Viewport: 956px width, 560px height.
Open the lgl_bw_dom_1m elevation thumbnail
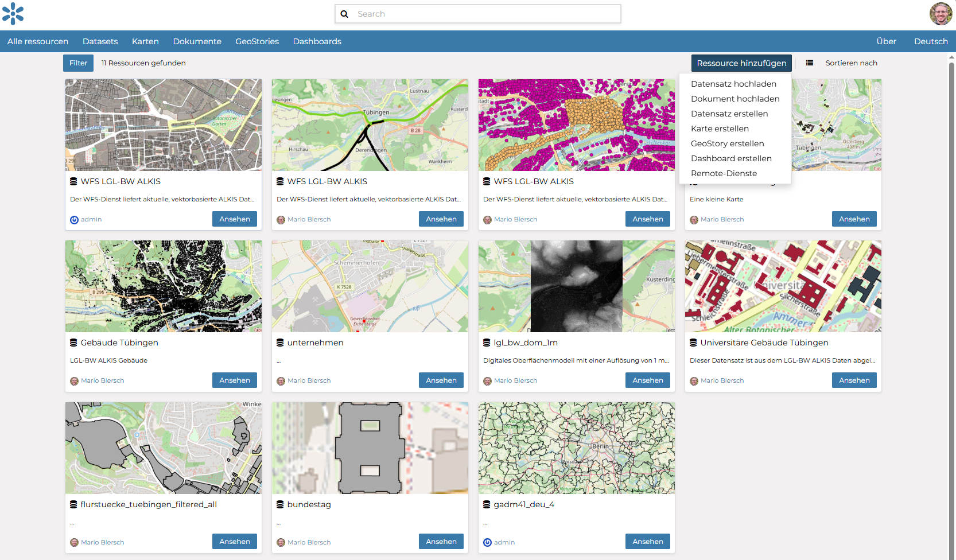[x=577, y=286]
